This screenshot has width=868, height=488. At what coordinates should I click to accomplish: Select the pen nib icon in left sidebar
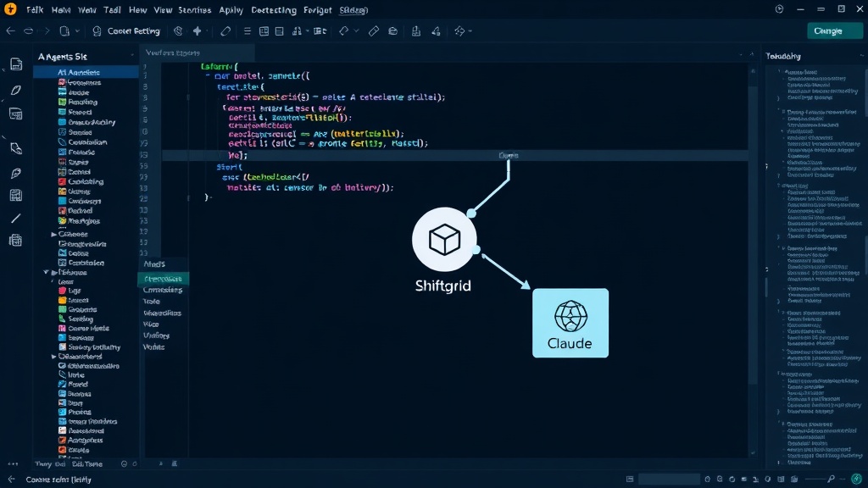pos(16,173)
